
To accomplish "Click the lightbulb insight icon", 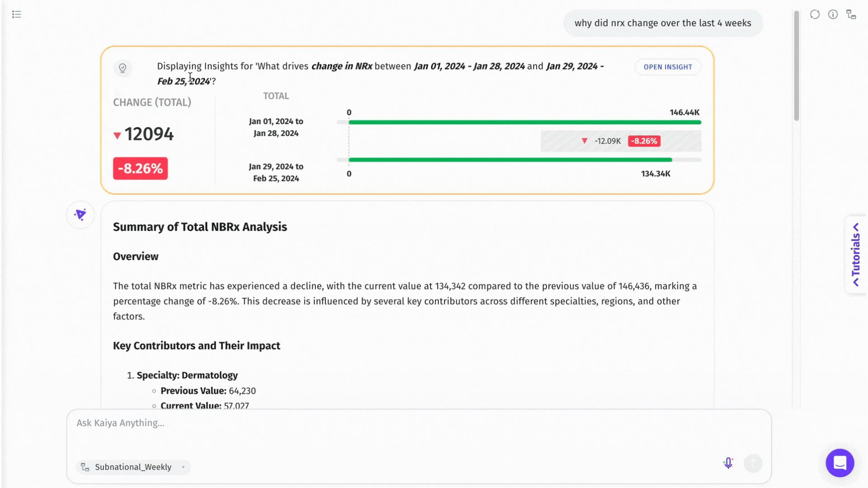I will (x=123, y=68).
